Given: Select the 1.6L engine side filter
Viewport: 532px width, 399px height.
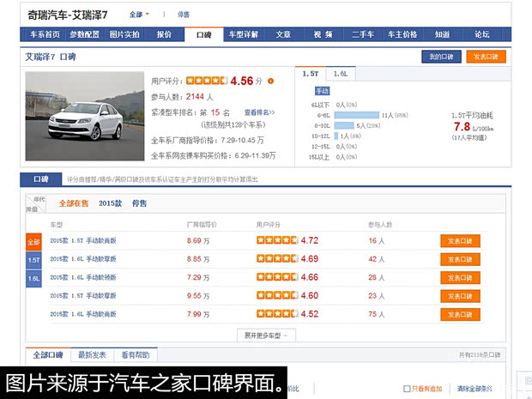Looking at the screenshot, I should [33, 278].
